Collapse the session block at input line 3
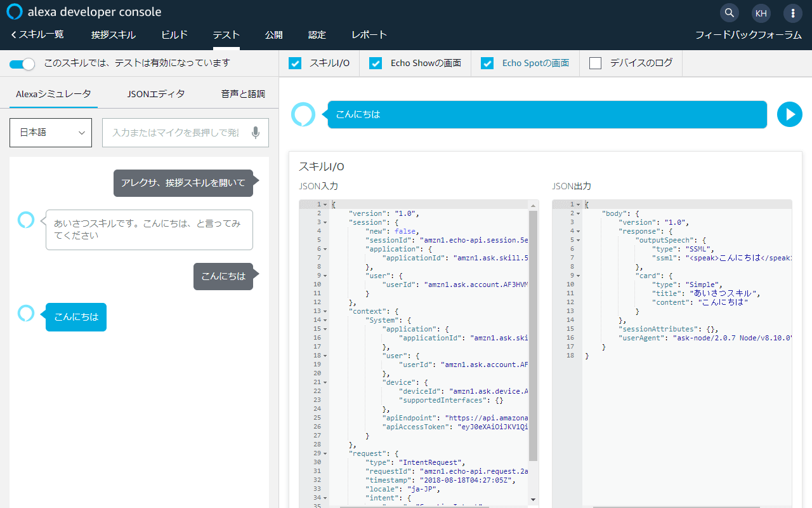812x508 pixels. 325,222
